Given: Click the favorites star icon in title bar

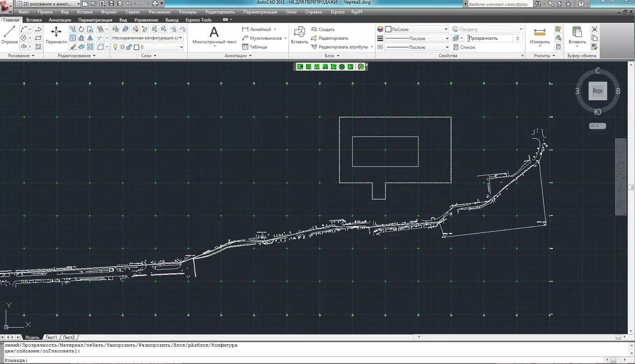Looking at the screenshot, I should 568,3.
